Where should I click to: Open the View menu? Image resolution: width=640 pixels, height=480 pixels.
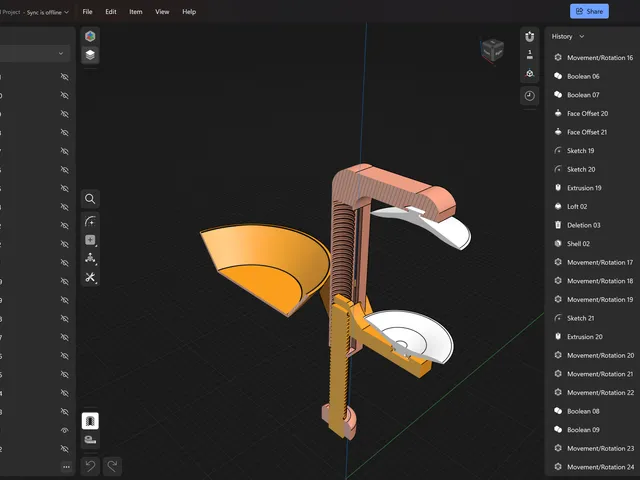point(162,12)
